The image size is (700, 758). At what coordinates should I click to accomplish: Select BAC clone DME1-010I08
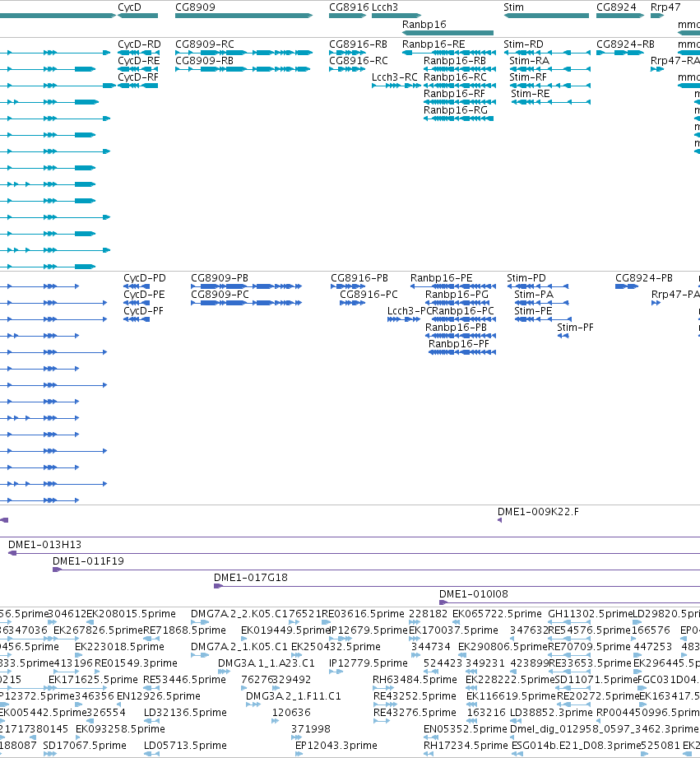click(x=474, y=594)
